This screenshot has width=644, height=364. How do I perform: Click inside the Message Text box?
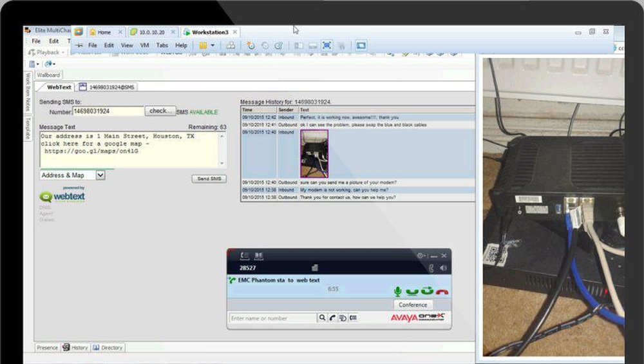point(129,149)
